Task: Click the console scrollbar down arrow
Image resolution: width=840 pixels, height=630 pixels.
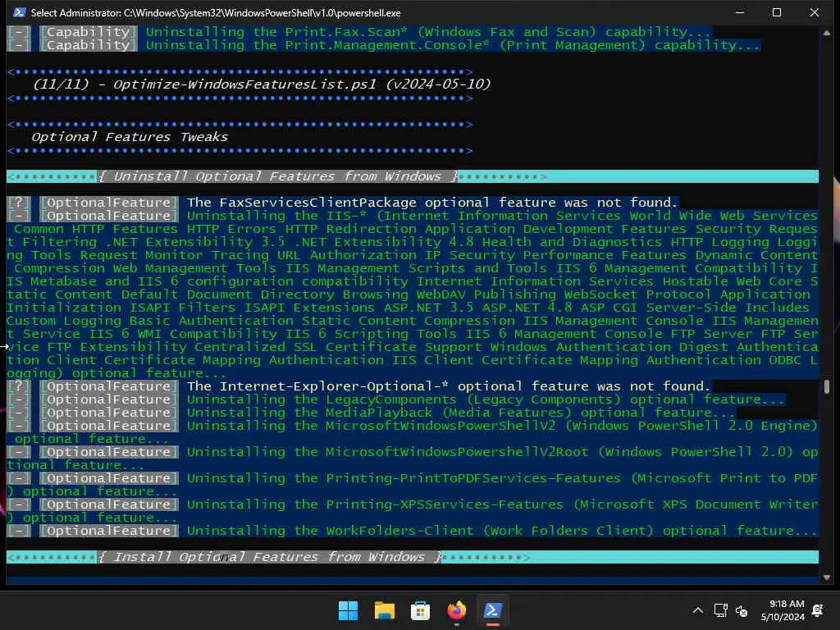Action: pyautogui.click(x=827, y=577)
